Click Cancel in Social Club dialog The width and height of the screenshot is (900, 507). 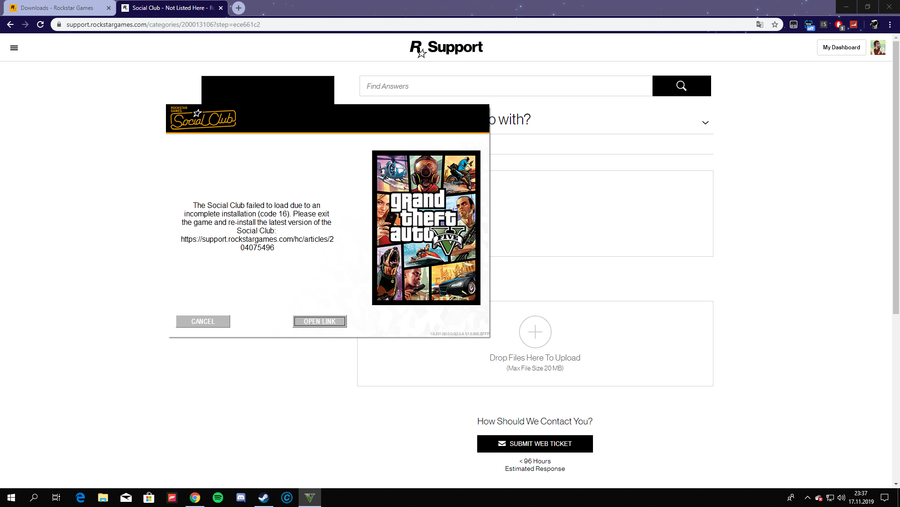click(203, 322)
